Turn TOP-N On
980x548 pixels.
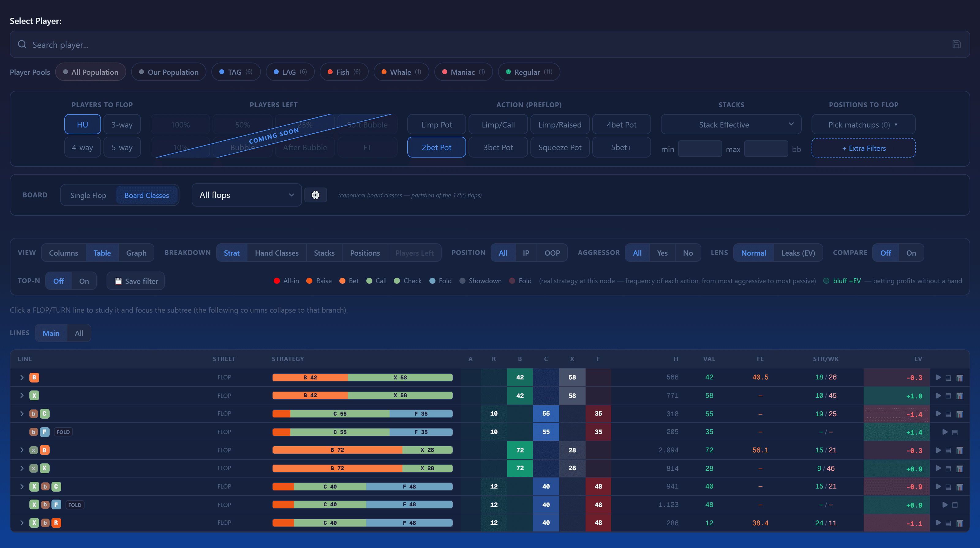coord(84,281)
